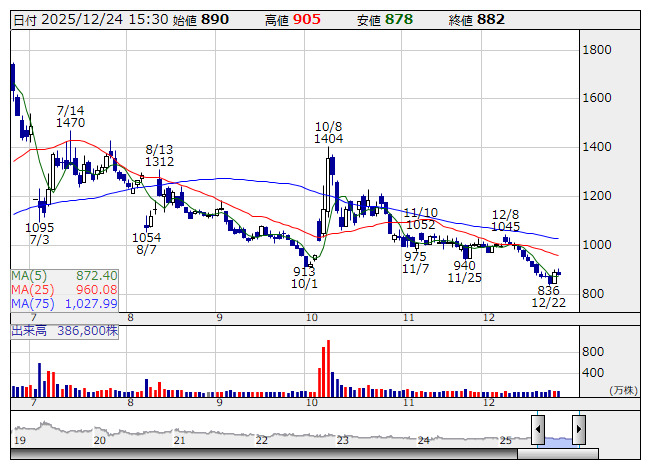Click the 1054 8/7 low annotation
Viewport: 653px width, 470px height.
(147, 244)
